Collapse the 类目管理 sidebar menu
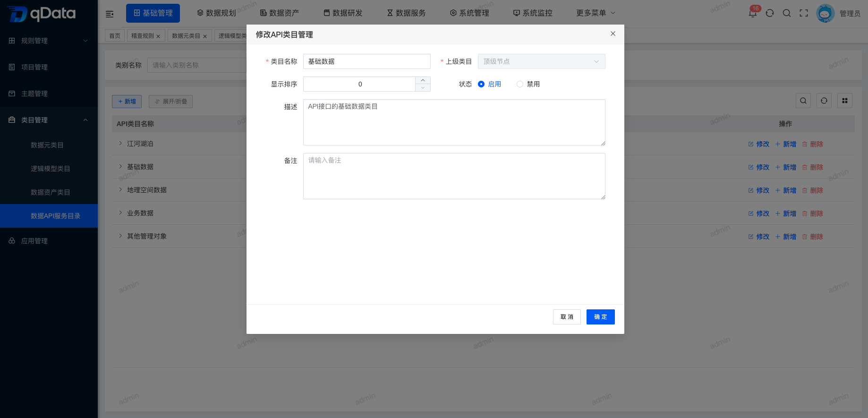868x418 pixels. coord(49,120)
